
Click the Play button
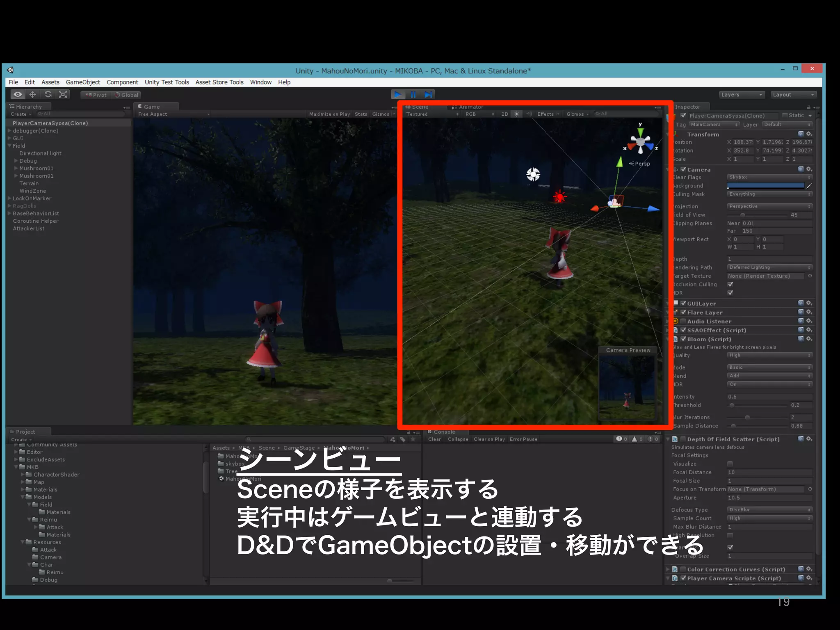pyautogui.click(x=398, y=94)
